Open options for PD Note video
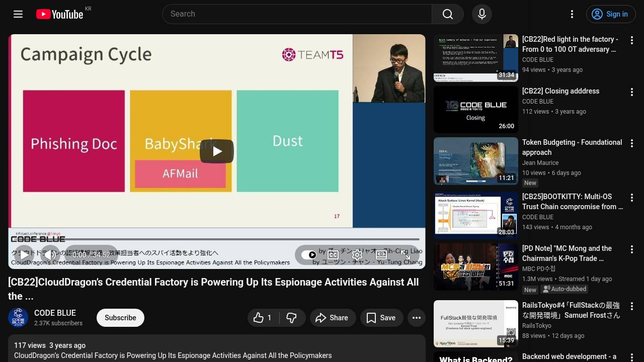 (632, 249)
